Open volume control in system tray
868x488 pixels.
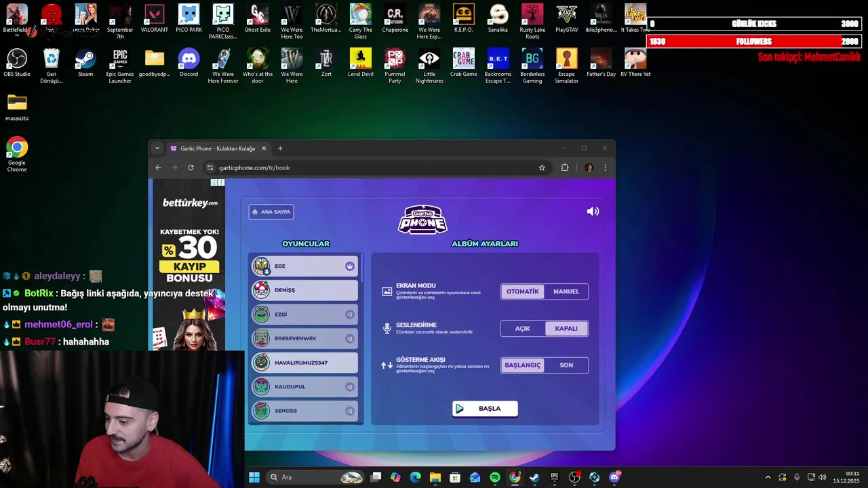[823, 477]
